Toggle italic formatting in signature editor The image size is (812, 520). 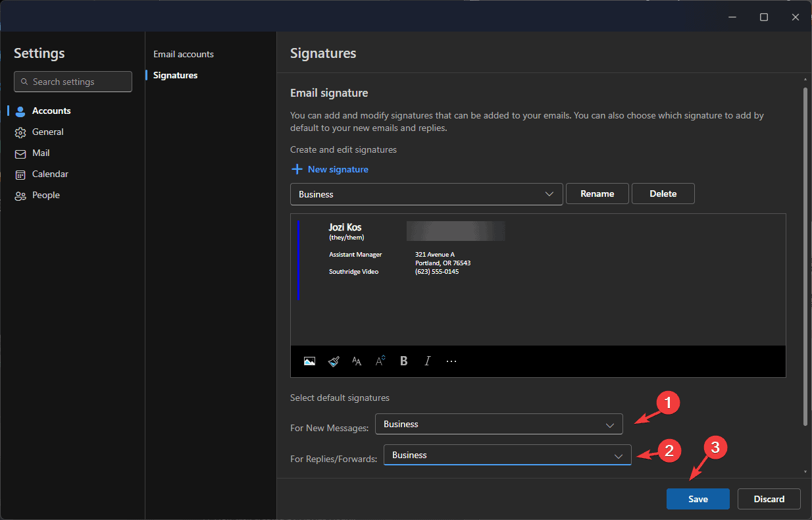pos(428,361)
